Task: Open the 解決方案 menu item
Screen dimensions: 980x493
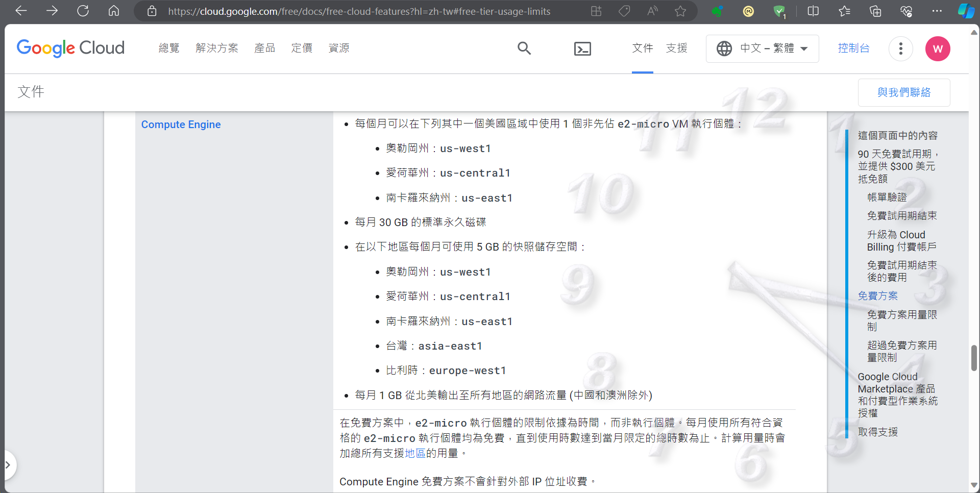Action: tap(217, 48)
